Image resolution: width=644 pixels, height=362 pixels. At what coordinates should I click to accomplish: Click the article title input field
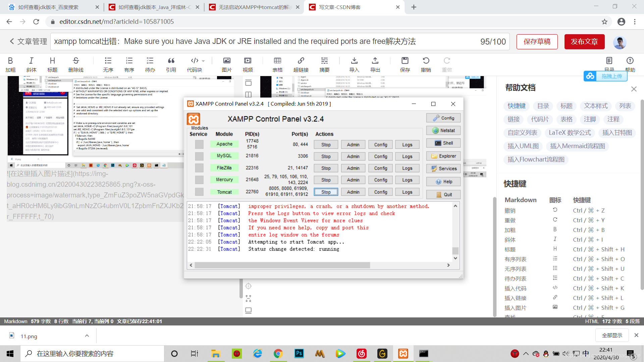(280, 42)
